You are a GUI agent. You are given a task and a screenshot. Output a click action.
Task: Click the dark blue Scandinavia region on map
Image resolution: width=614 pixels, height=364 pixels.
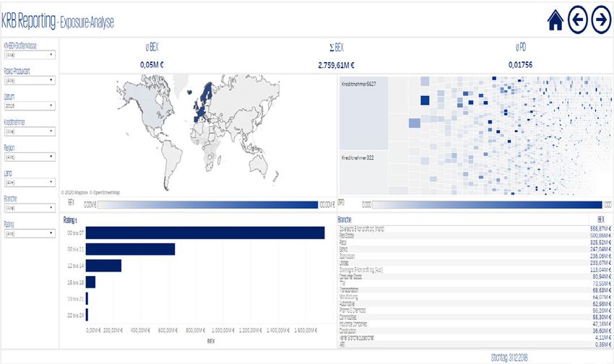208,92
